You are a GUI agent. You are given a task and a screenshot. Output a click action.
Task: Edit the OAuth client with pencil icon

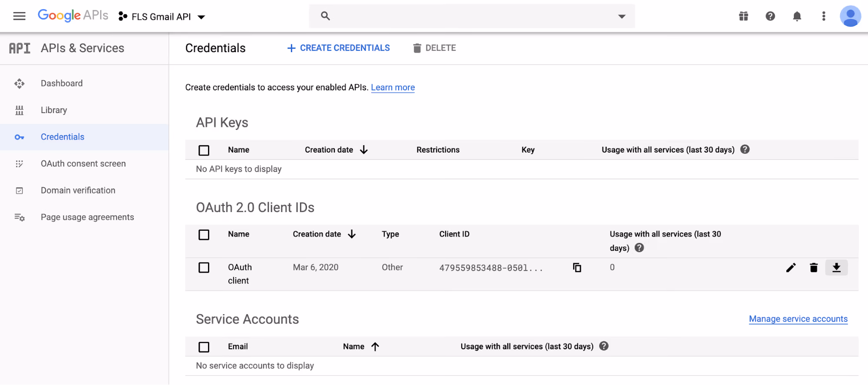(791, 268)
